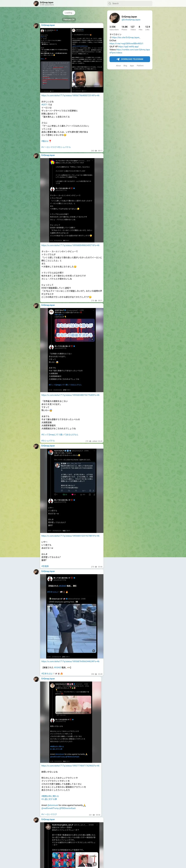Open the x.com link ending 736776405?s=46

70,395
